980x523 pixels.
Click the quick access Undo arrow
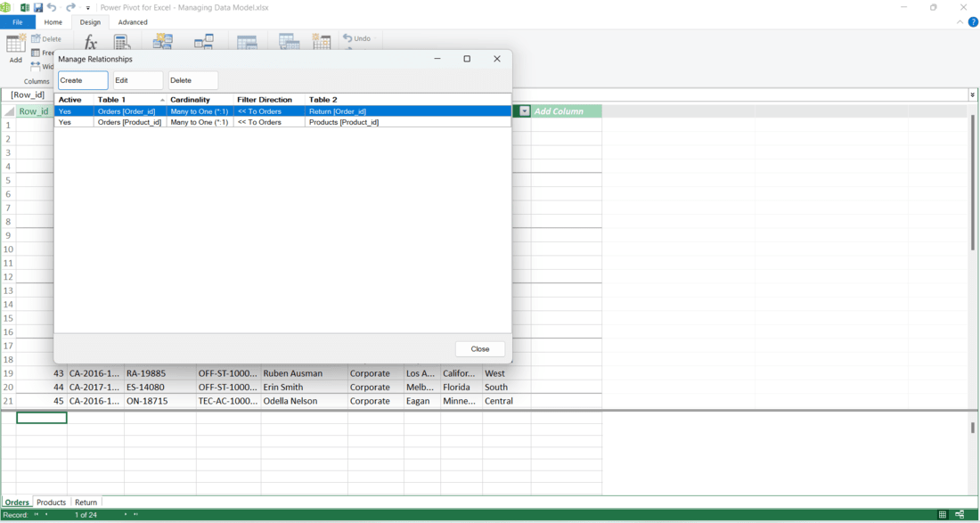(52, 7)
